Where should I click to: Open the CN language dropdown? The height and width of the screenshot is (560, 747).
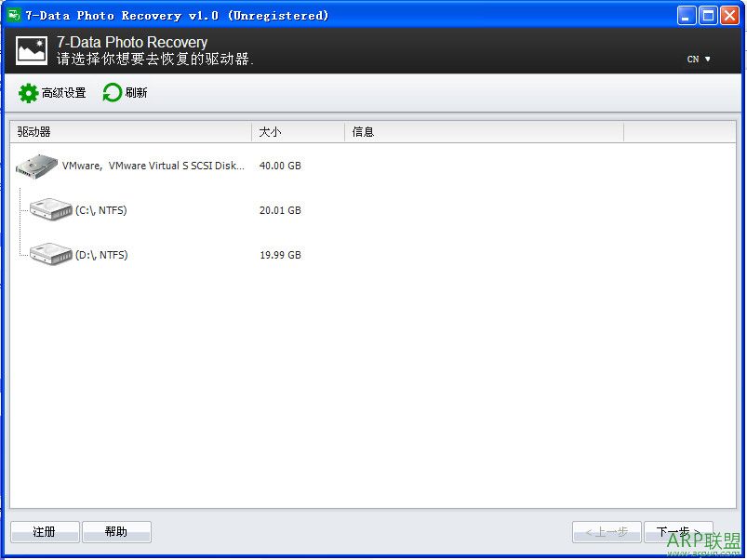pyautogui.click(x=699, y=59)
